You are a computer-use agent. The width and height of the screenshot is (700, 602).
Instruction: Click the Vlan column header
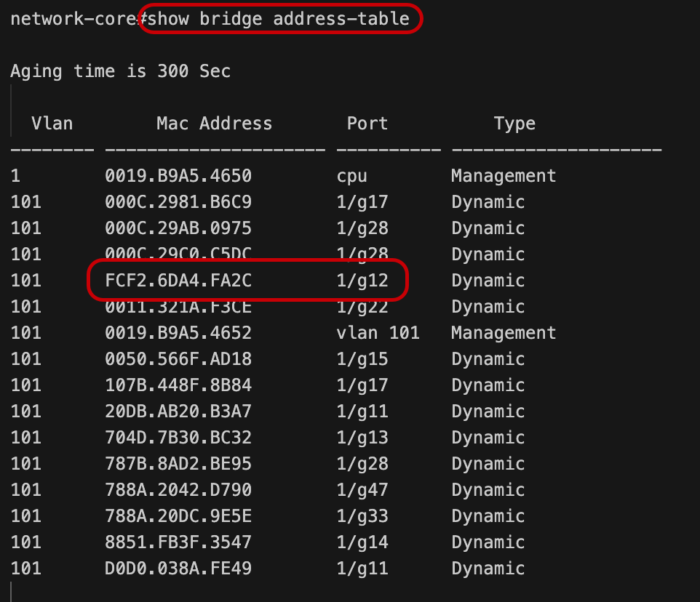click(x=52, y=123)
